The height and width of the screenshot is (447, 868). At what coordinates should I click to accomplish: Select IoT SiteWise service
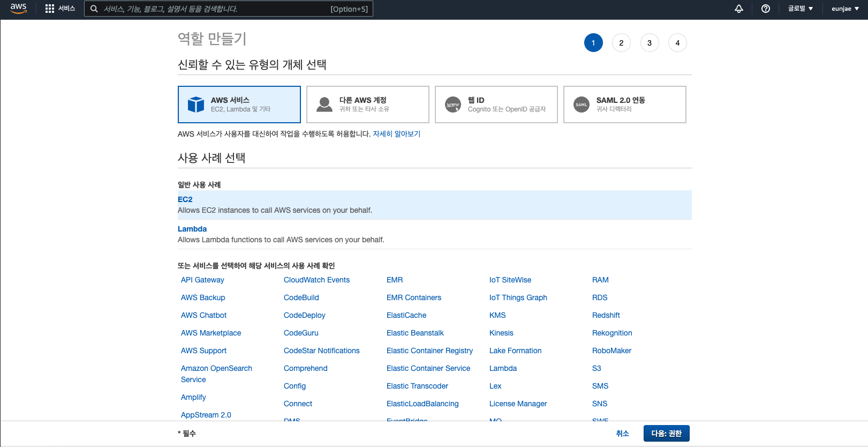coord(510,280)
